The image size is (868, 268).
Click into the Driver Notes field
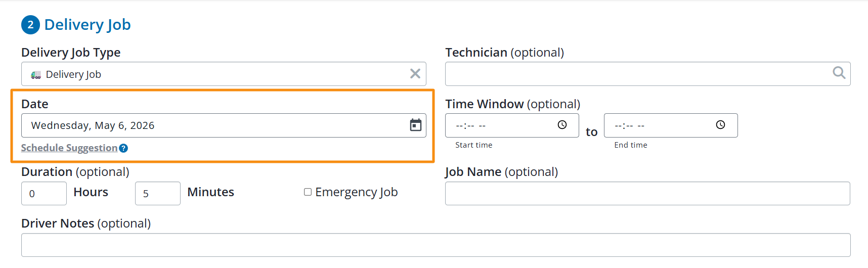click(x=436, y=245)
